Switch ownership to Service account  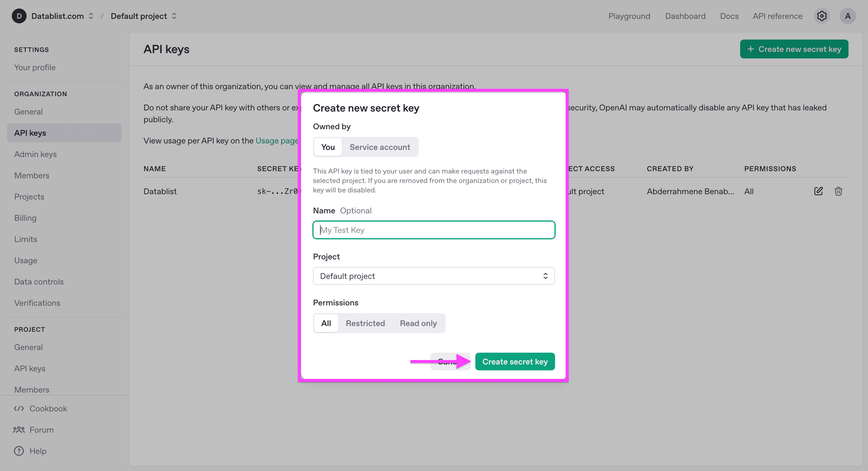(x=380, y=147)
